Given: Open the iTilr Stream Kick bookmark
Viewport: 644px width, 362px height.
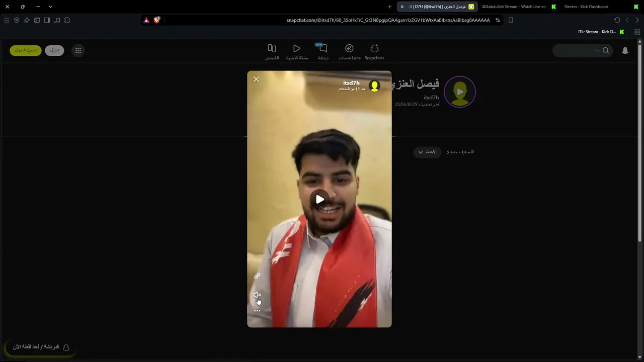Looking at the screenshot, I should click(601, 32).
